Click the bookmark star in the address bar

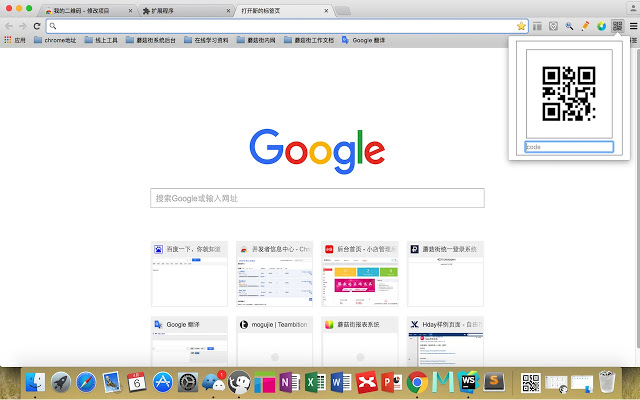[521, 26]
